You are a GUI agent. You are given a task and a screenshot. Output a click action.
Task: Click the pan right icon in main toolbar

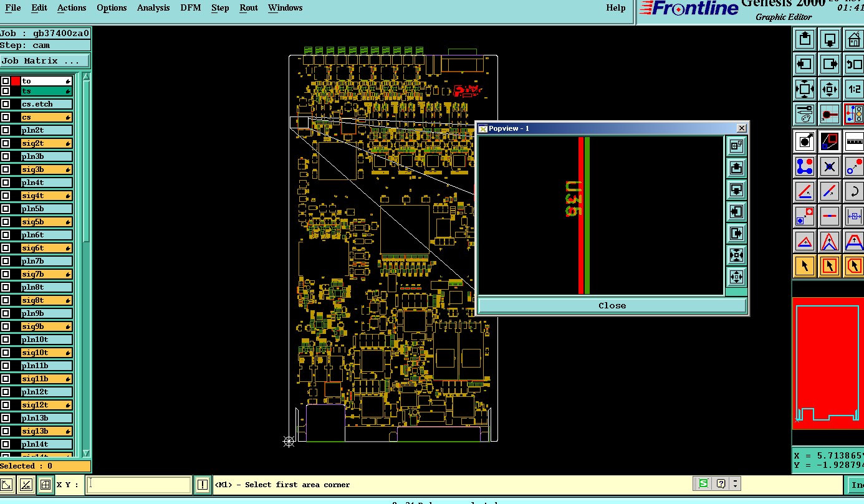click(x=830, y=64)
